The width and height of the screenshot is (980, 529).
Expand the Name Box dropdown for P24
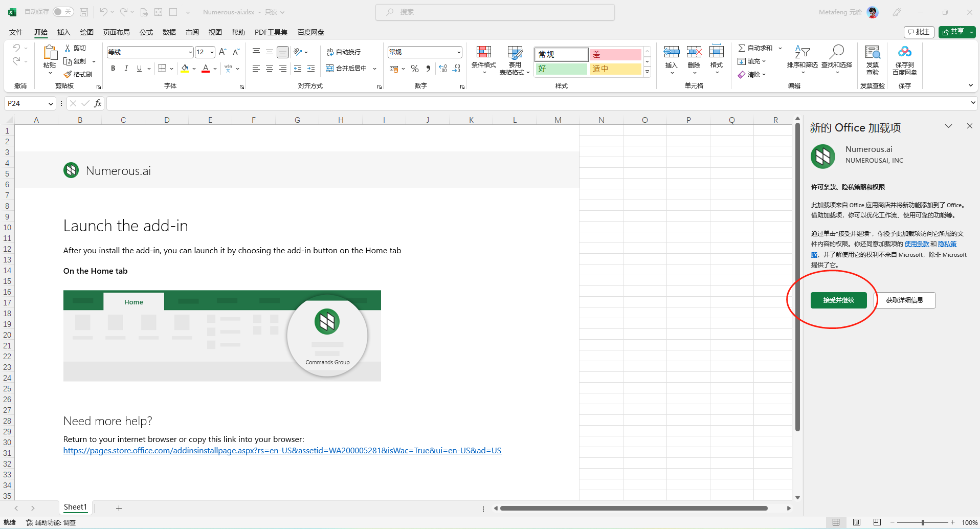51,103
